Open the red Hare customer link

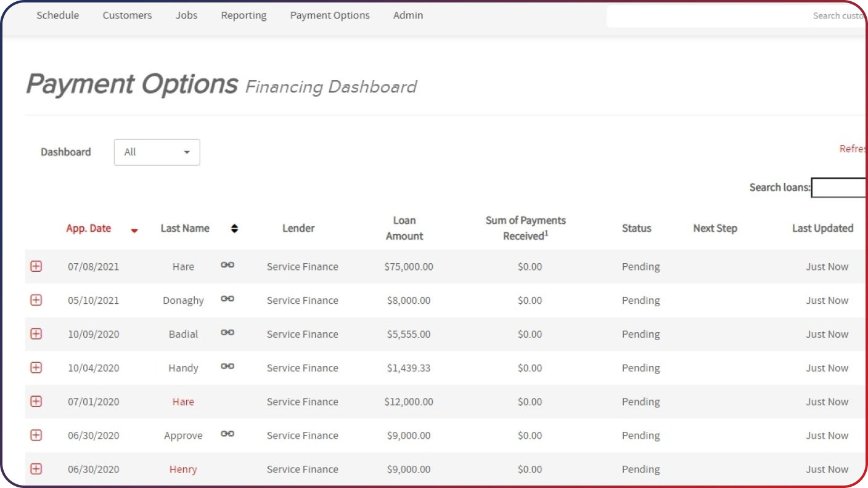(183, 402)
